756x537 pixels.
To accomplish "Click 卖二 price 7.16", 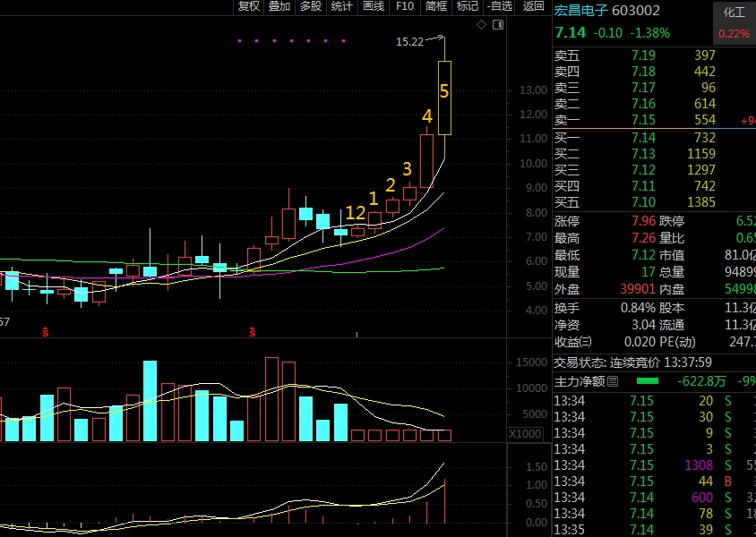I will click(643, 104).
